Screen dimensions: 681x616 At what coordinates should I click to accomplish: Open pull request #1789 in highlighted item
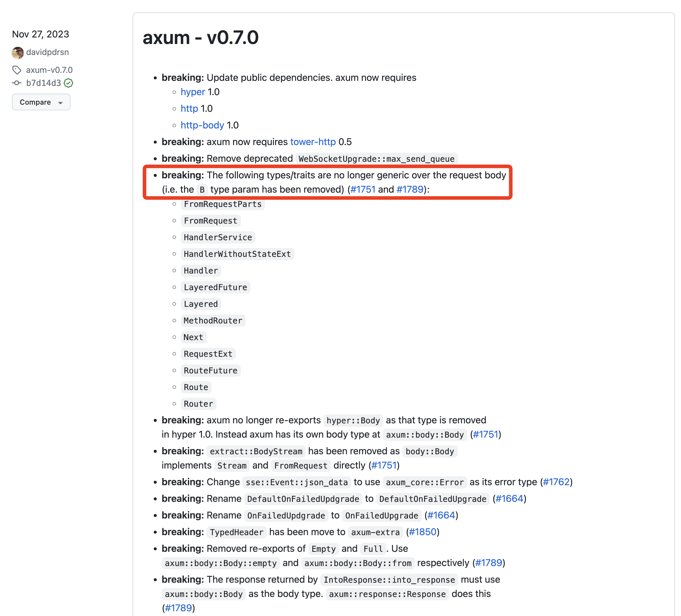(410, 189)
